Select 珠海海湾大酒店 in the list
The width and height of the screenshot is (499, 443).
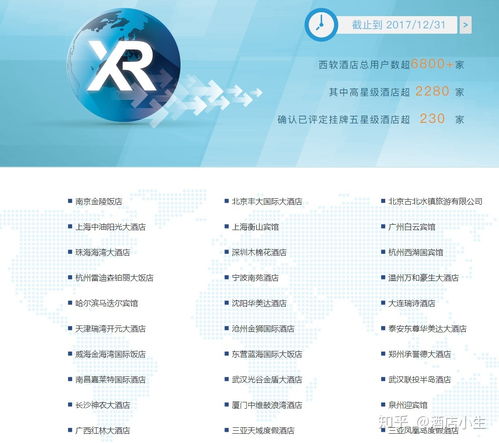pyautogui.click(x=103, y=252)
